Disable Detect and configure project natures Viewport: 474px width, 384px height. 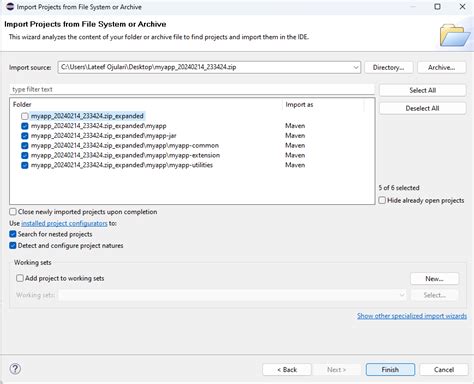(13, 245)
